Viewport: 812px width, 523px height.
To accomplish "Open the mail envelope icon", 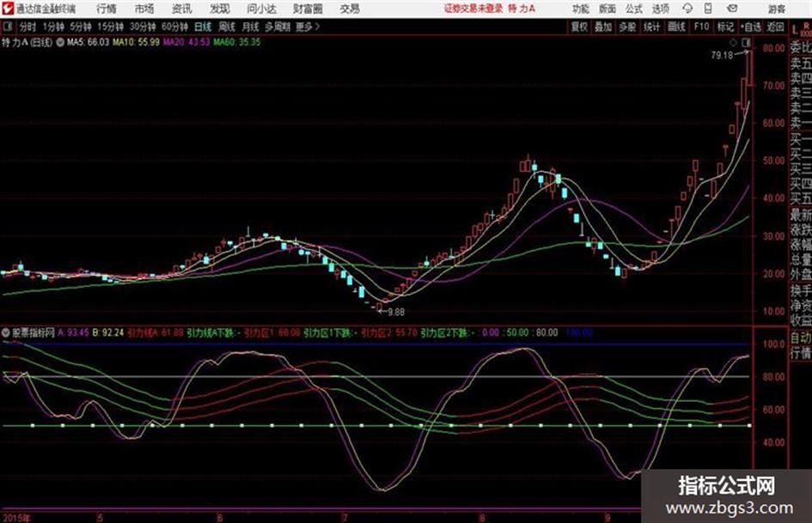I will (732, 9).
